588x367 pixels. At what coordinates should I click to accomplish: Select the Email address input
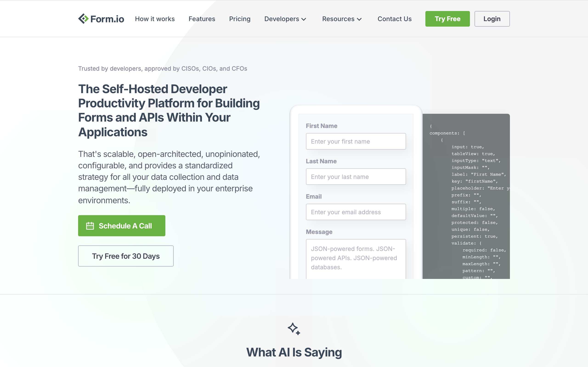click(356, 212)
